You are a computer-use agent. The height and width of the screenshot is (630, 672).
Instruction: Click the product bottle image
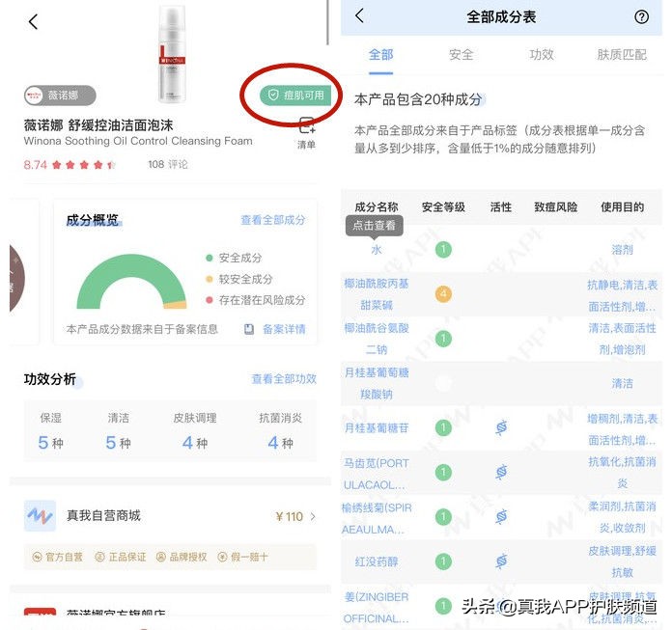172,53
